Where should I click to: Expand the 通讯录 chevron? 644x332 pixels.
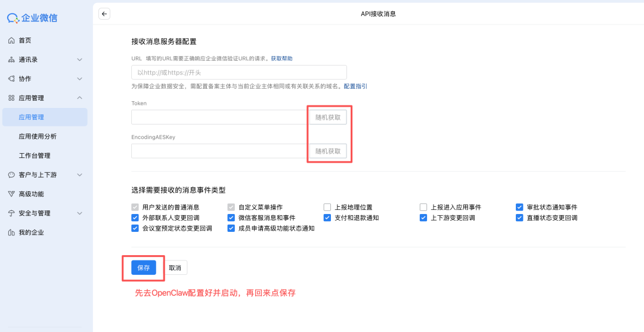tap(80, 60)
